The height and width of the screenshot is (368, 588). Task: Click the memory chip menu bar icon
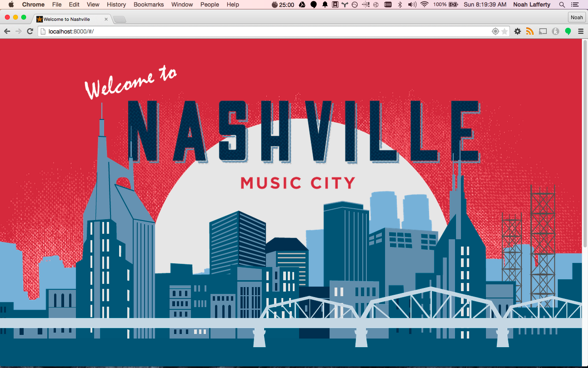click(388, 4)
